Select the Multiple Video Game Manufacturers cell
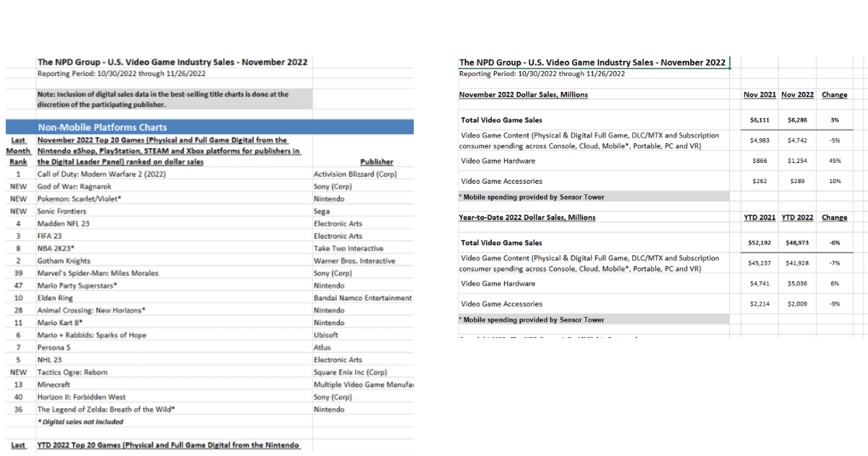Viewport: 868px width, 456px height. click(363, 384)
